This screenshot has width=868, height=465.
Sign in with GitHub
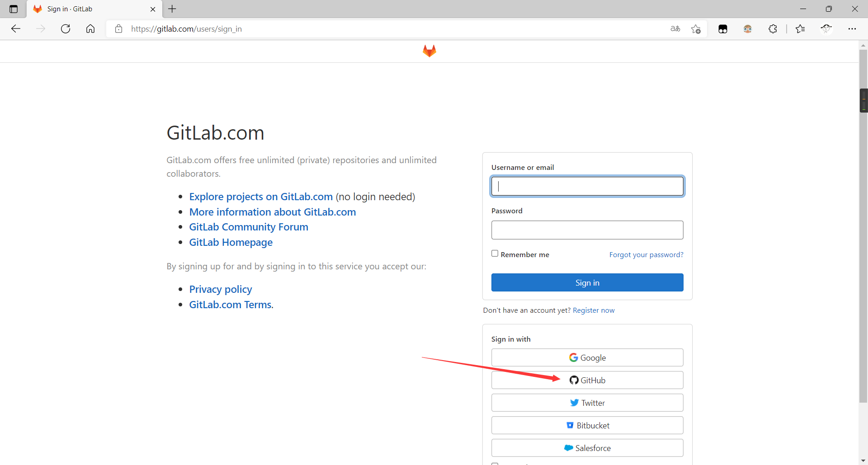coord(587,380)
